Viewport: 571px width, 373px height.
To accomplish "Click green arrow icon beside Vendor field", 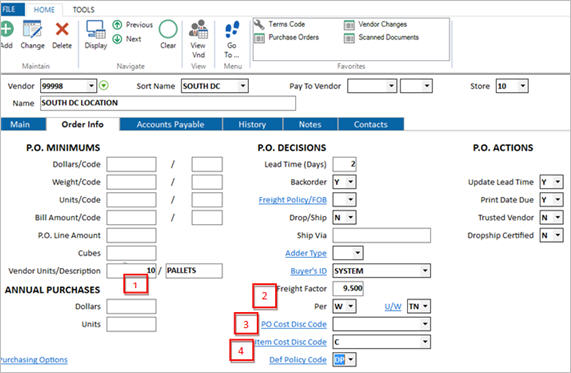I will tap(104, 86).
